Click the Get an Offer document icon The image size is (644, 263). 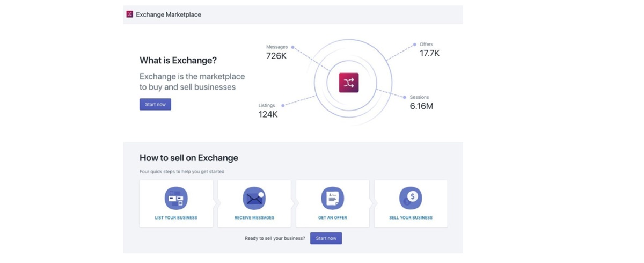332,198
